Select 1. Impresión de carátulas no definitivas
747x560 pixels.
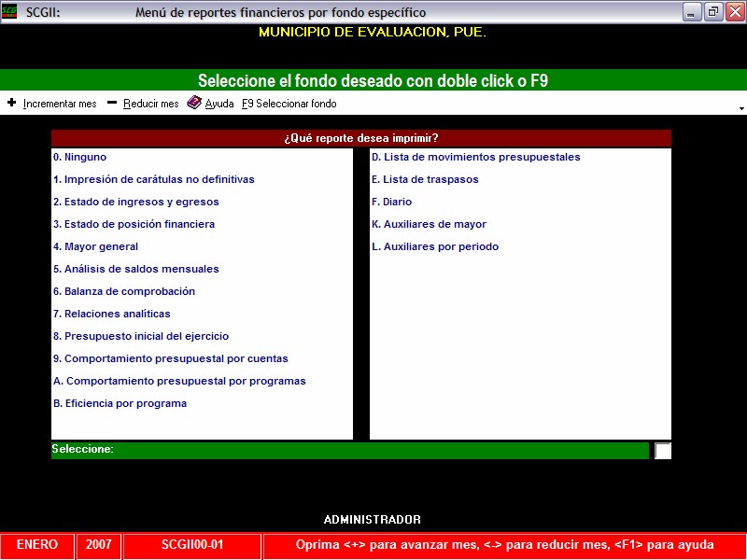[x=153, y=179]
